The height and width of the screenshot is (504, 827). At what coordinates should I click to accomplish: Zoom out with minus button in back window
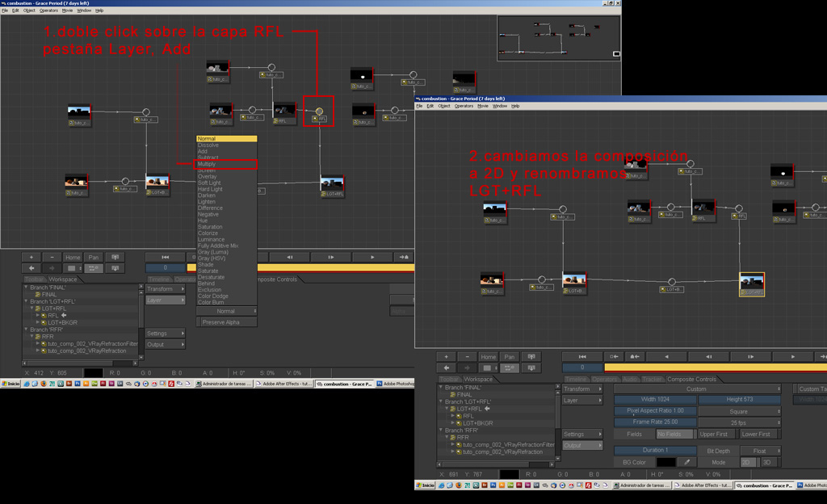(52, 258)
